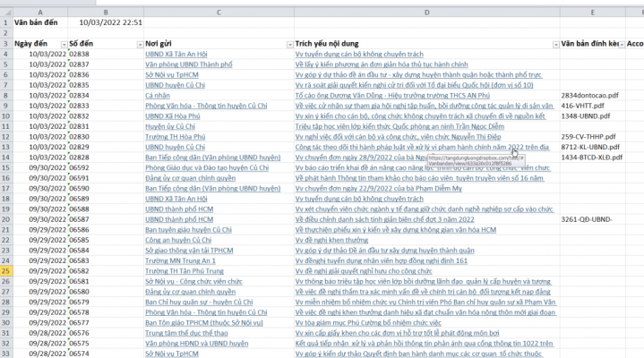The height and width of the screenshot is (358, 644).
Task: Open link 'UBND Xã Tân An Hội' in row 4
Action: 176,54
